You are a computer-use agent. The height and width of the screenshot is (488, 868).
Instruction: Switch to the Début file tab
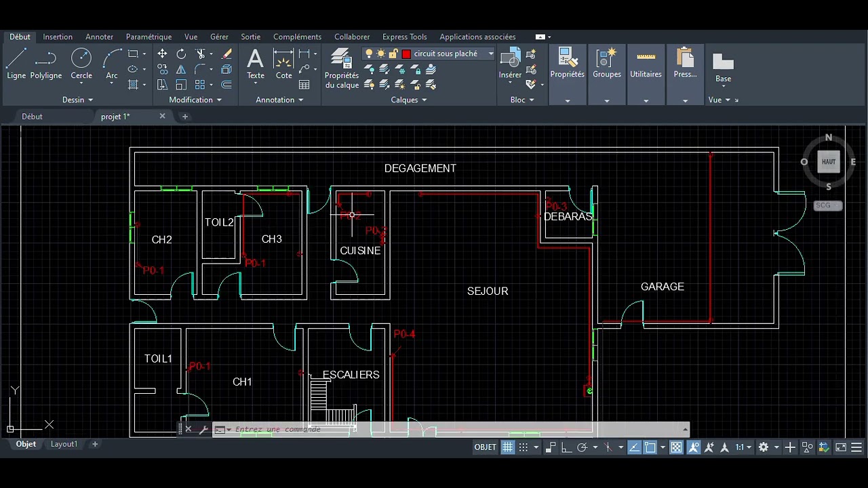[x=32, y=117]
